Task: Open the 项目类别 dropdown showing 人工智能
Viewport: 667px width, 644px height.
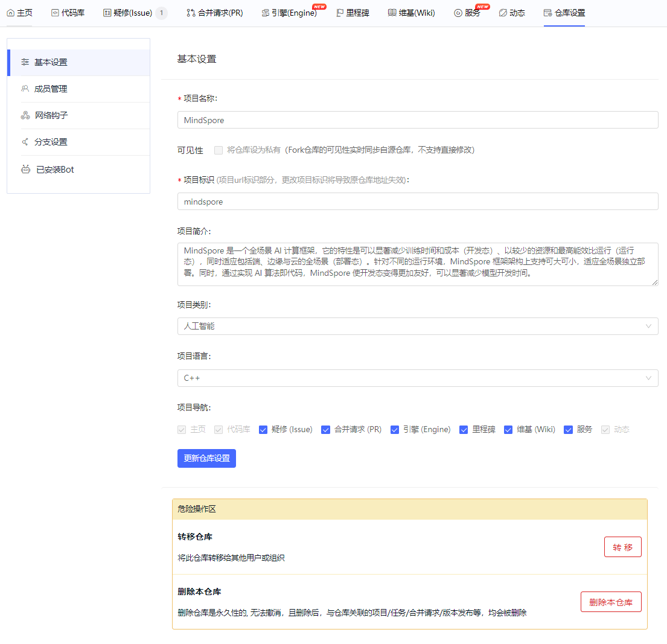Action: [x=418, y=327]
